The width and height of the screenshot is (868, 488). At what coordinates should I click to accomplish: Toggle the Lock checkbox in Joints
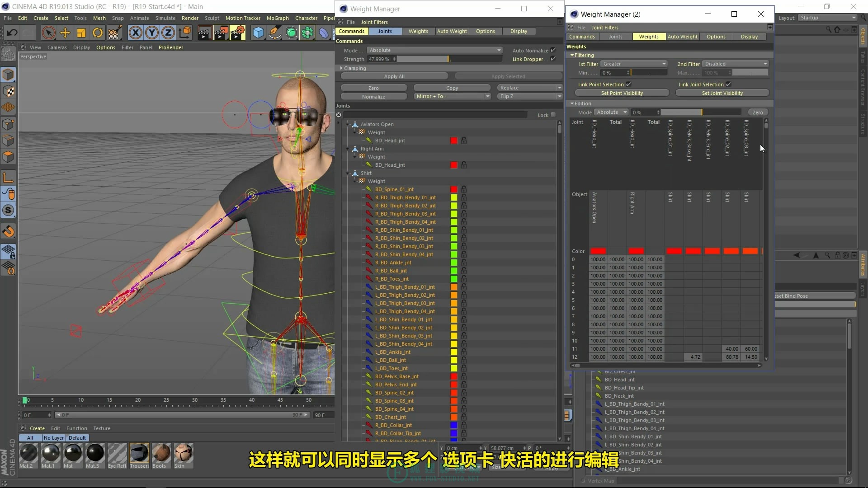553,115
